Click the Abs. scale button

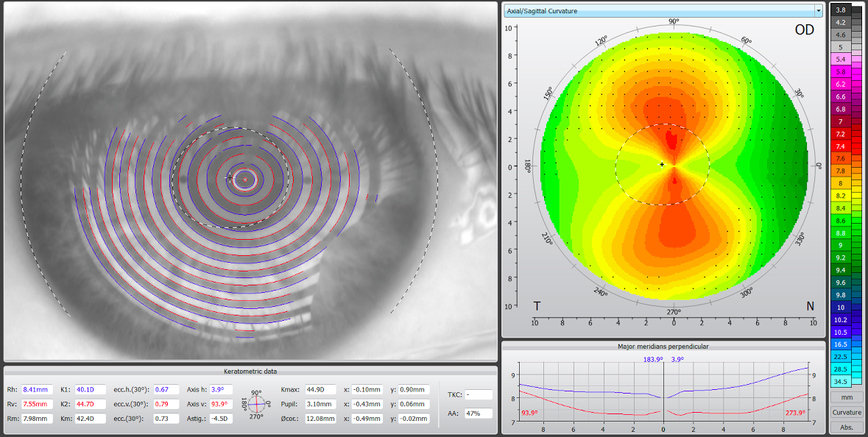847,427
